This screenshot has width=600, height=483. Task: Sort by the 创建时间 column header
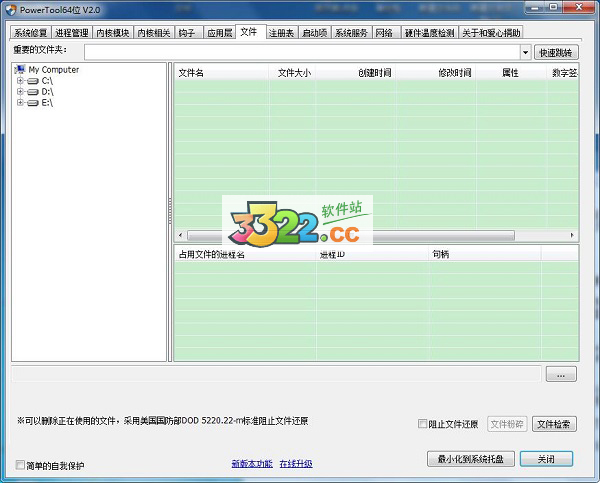[x=356, y=73]
